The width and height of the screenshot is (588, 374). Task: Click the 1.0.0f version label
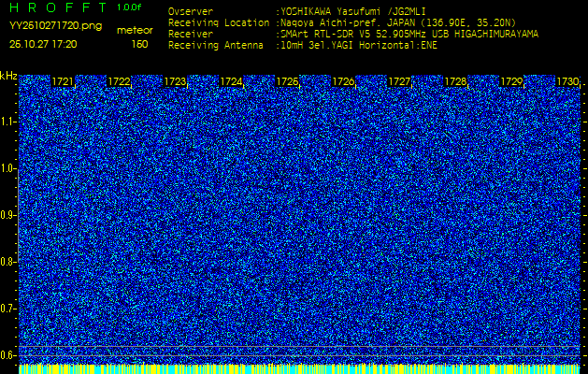(129, 7)
